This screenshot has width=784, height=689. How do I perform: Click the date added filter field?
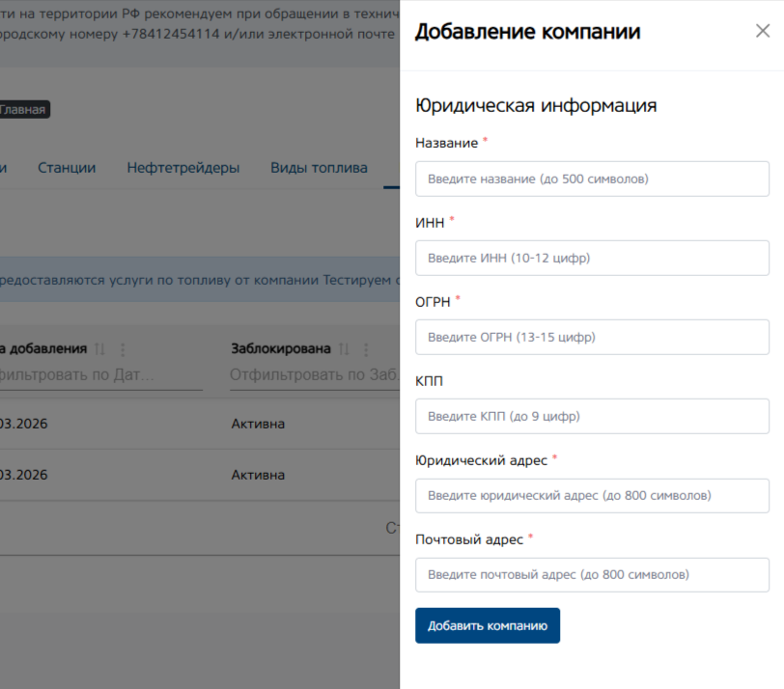pyautogui.click(x=101, y=375)
